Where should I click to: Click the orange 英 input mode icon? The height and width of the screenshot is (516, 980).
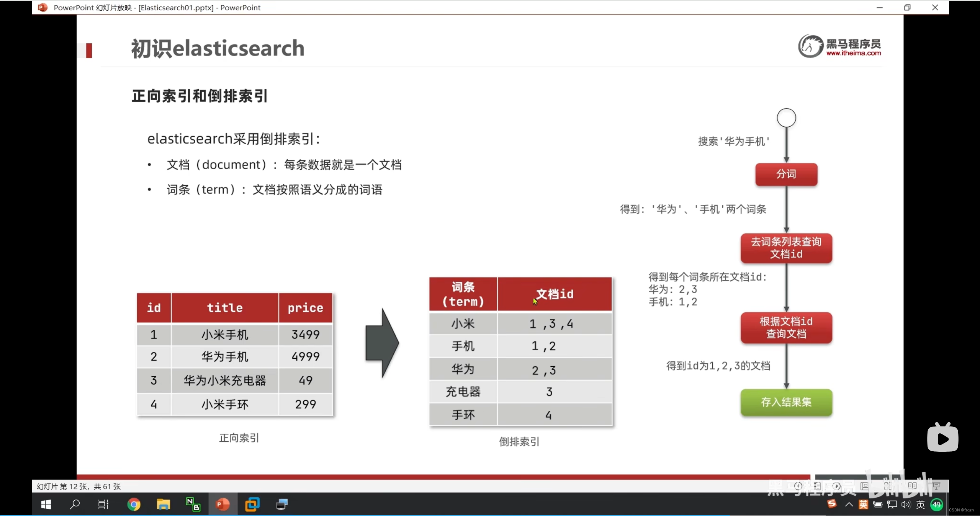pos(863,504)
